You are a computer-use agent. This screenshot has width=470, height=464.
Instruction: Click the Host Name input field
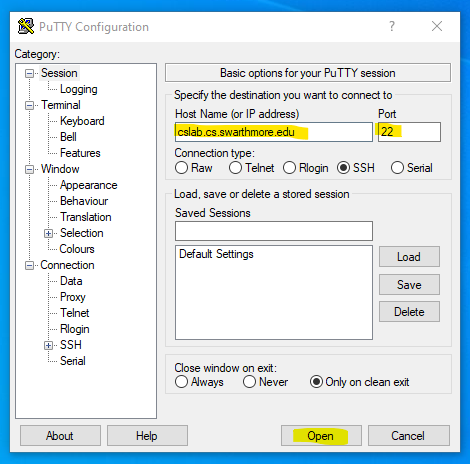[x=274, y=132]
